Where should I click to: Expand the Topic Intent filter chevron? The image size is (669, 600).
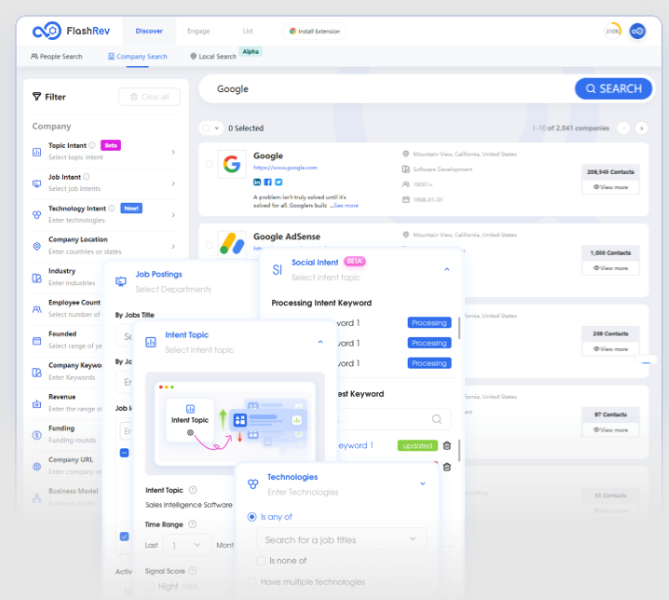point(173,152)
